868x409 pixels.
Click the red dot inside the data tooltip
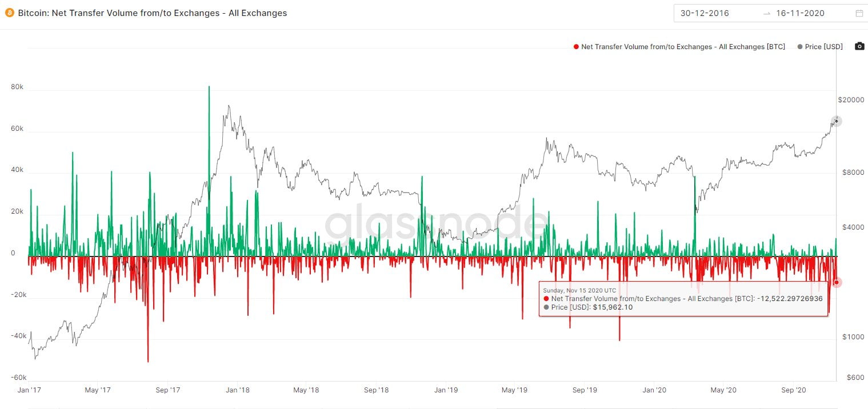(546, 299)
